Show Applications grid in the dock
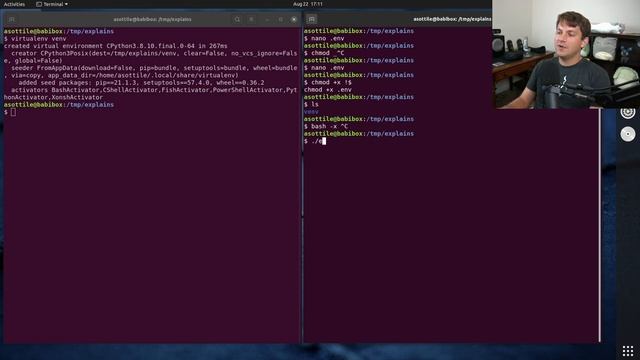Viewport: 640px width, 360px height. tap(628, 351)
